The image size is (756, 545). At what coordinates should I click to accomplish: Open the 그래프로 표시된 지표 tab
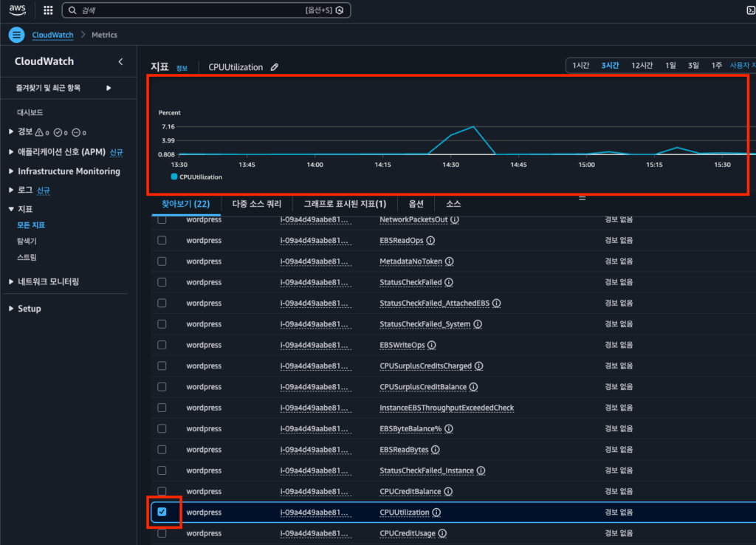tap(346, 204)
